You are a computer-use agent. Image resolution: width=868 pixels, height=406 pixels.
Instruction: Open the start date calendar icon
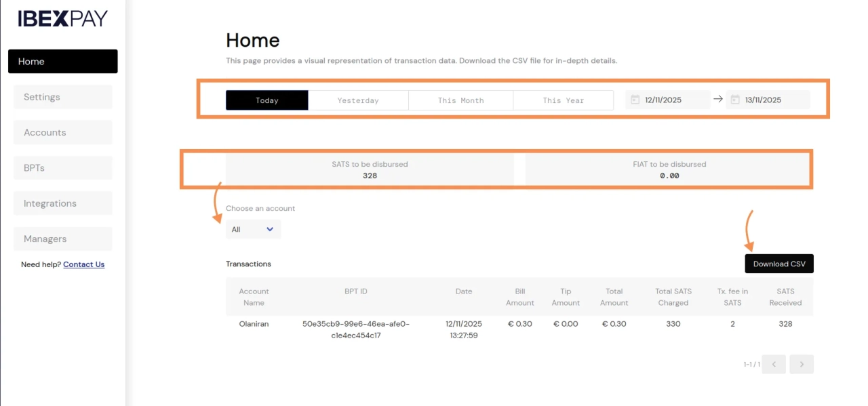coord(635,100)
